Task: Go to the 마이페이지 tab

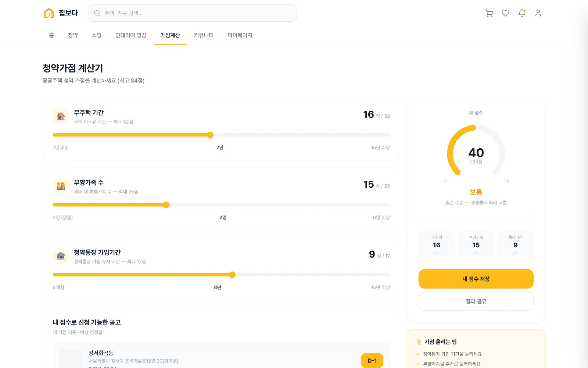Action: (240, 35)
